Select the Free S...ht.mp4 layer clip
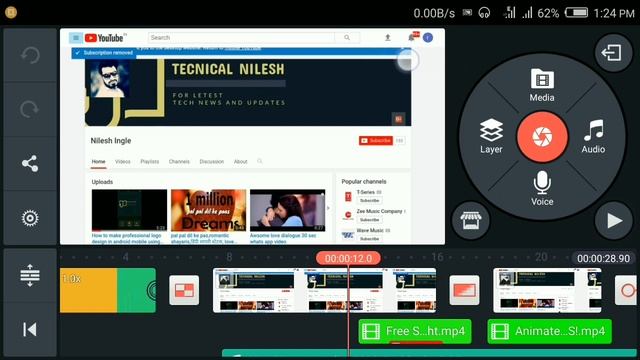640x360 pixels. 415,331
